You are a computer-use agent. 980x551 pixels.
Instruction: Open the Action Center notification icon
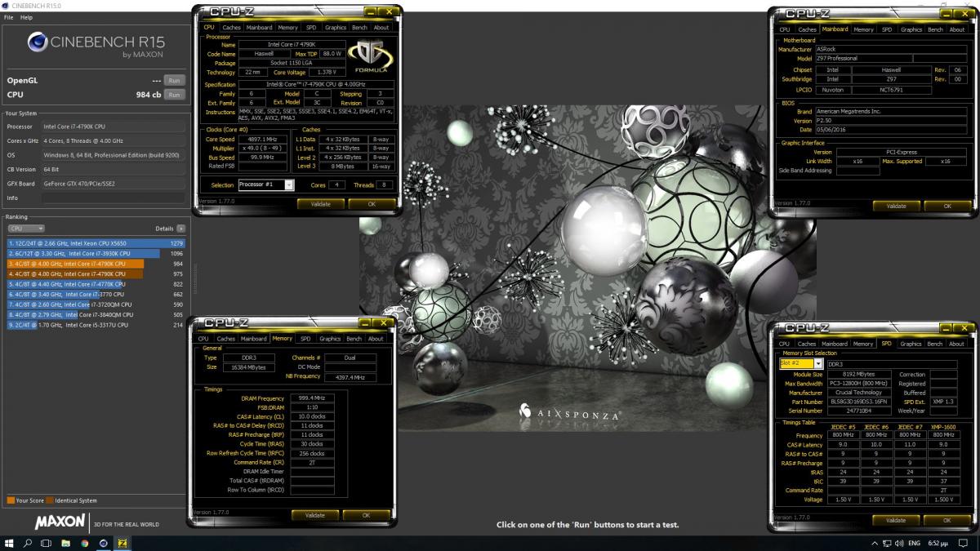[x=964, y=543]
